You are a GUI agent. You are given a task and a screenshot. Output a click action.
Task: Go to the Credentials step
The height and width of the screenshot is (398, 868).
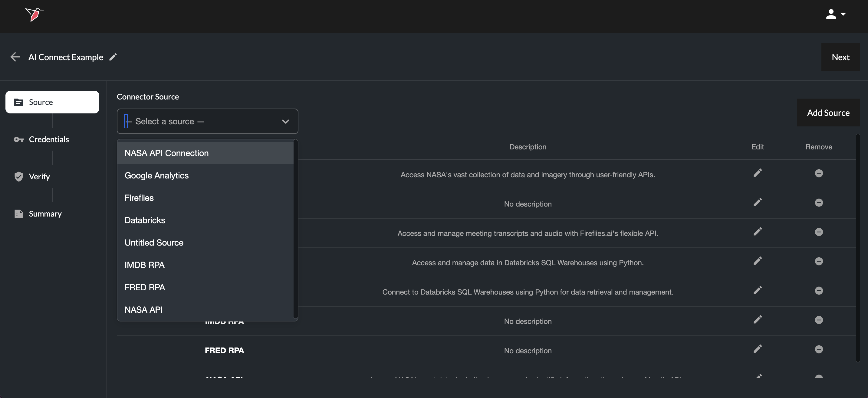point(48,139)
